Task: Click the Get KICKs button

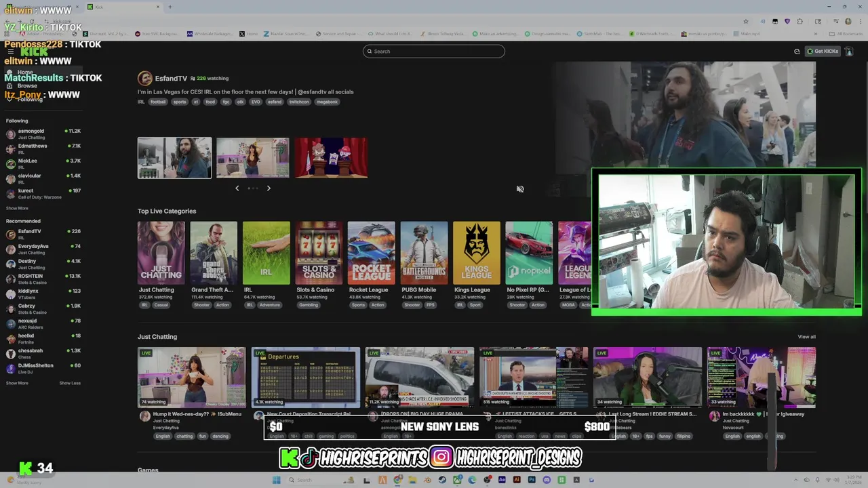Action: click(x=823, y=52)
